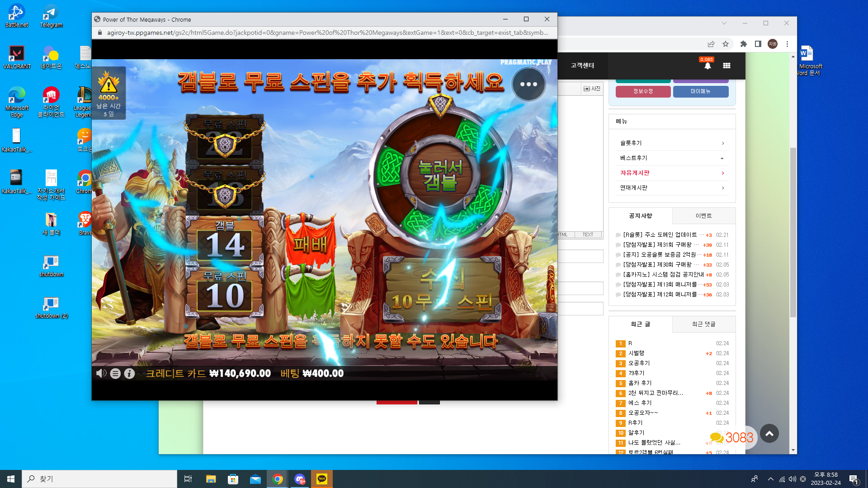Click the 3083 chat bubble counter
Image resolution: width=868 pixels, height=488 pixels.
tap(732, 437)
